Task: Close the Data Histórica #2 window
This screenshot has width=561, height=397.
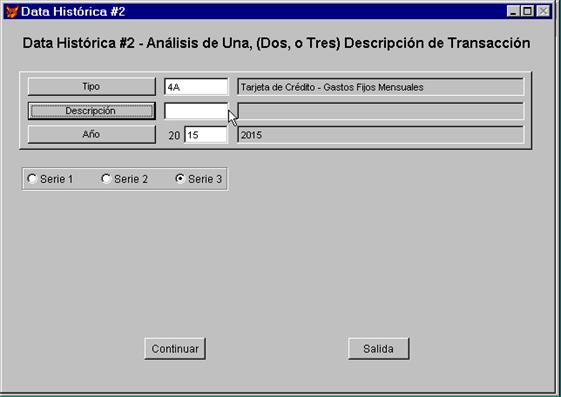Action: coord(543,11)
